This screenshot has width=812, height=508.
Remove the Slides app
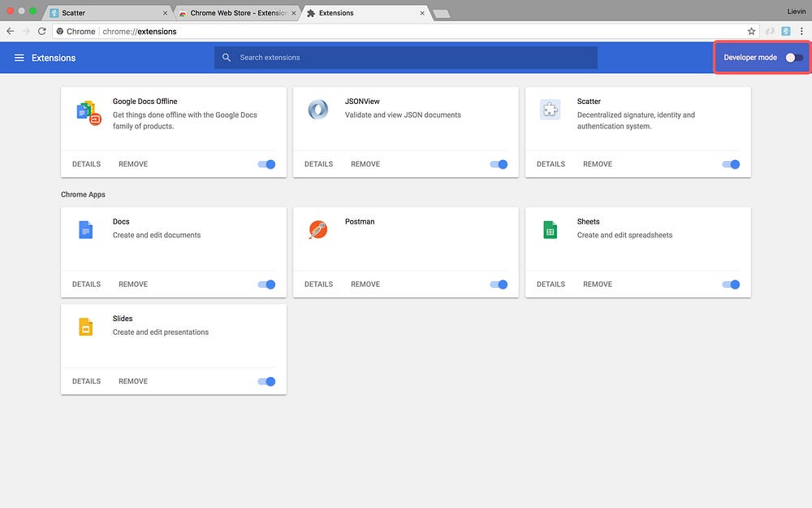(x=133, y=381)
